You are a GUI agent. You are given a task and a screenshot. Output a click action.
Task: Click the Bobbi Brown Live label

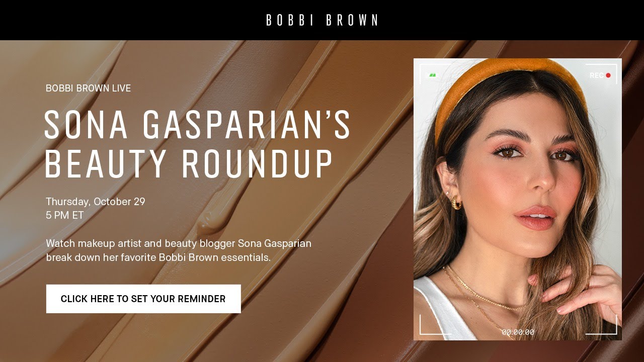click(x=88, y=88)
